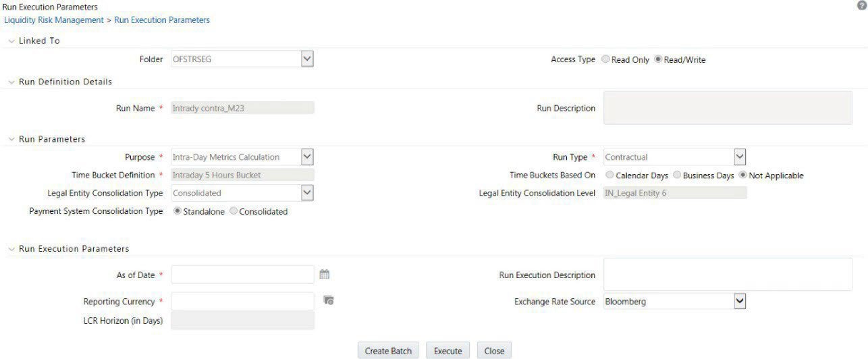
Task: Open the As of Date calendar picker
Action: coord(325,275)
